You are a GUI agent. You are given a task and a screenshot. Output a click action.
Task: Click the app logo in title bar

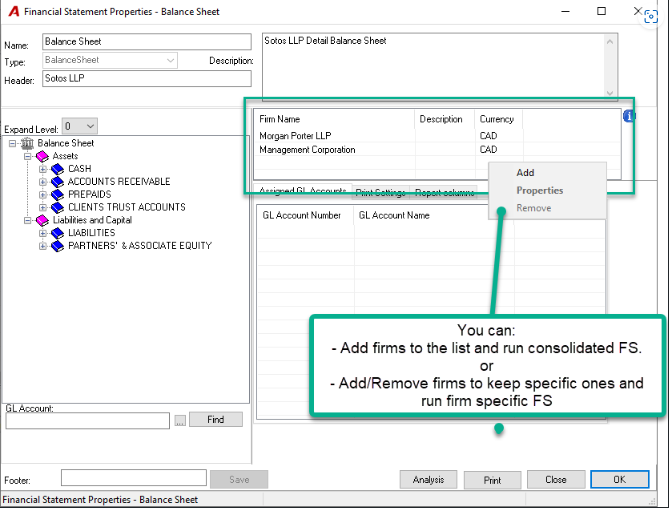[14, 11]
